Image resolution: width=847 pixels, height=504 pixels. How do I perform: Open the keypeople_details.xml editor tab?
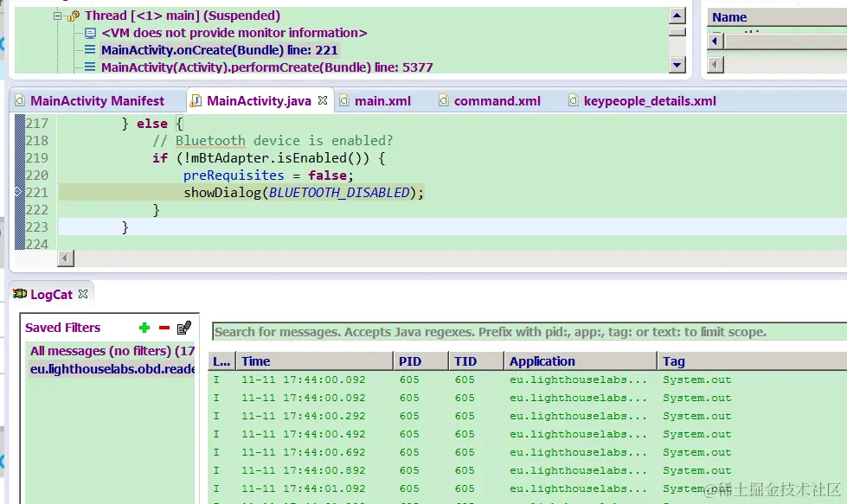pos(649,101)
